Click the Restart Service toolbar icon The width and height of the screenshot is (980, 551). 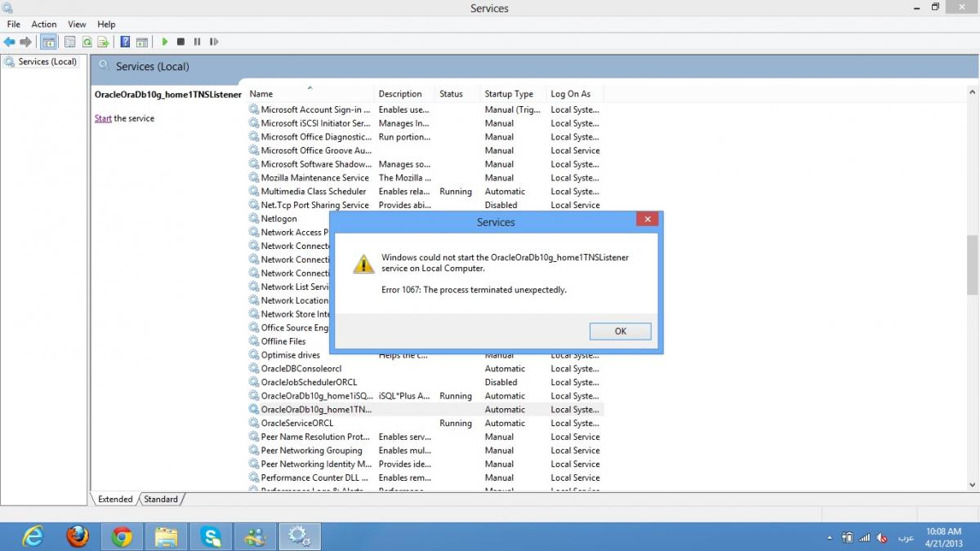pyautogui.click(x=214, y=42)
